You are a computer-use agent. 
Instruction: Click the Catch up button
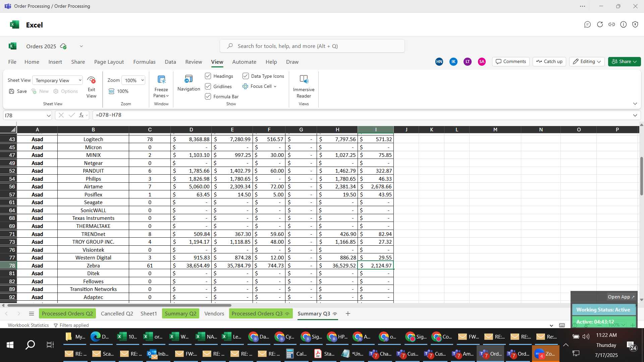(549, 61)
